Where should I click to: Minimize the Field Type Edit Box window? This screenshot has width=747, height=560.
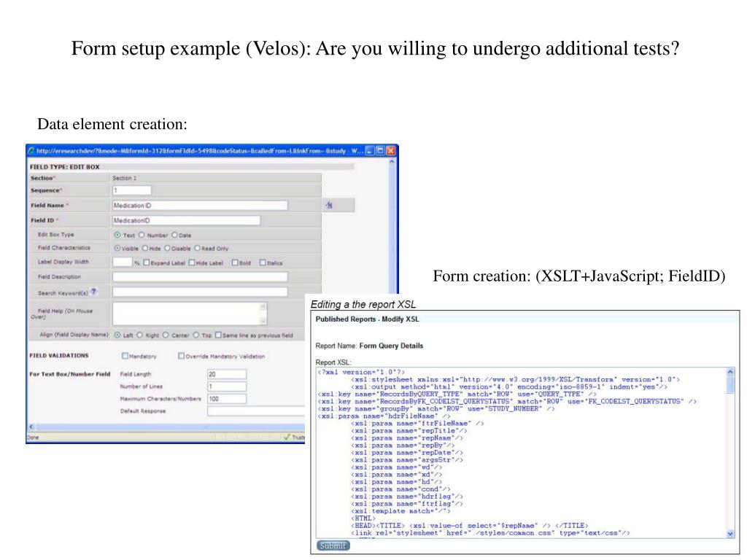[x=370, y=150]
